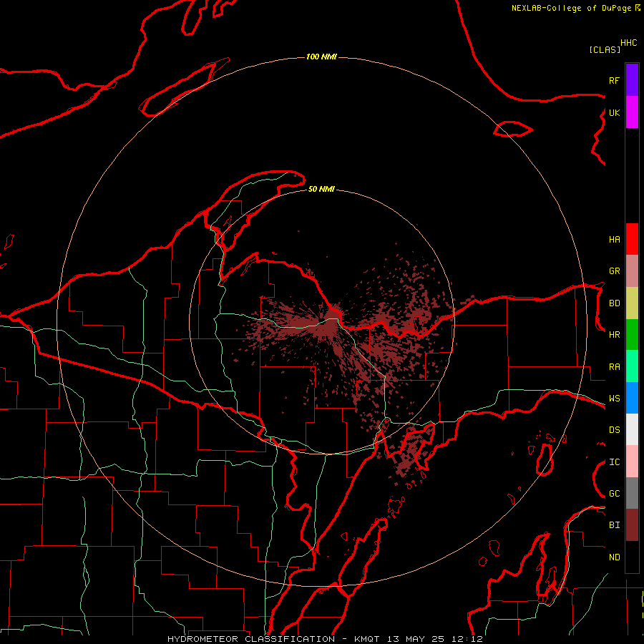
Task: Click the HYDROMETEOR CLASSIFICATION title text
Action: click(x=251, y=639)
